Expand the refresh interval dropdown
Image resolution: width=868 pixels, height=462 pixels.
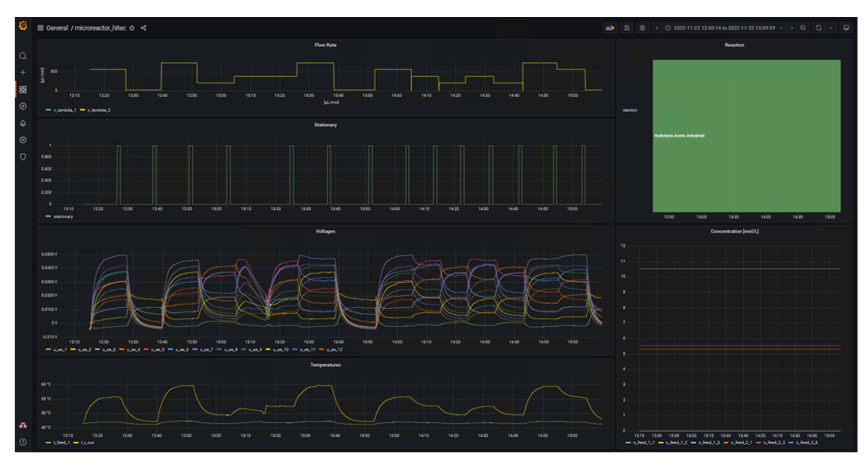pos(831,28)
